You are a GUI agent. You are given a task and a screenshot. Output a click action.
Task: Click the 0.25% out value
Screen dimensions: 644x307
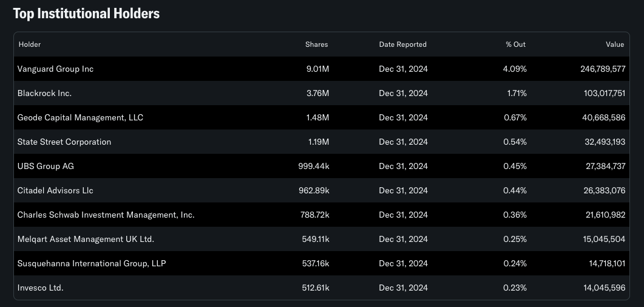(x=515, y=239)
